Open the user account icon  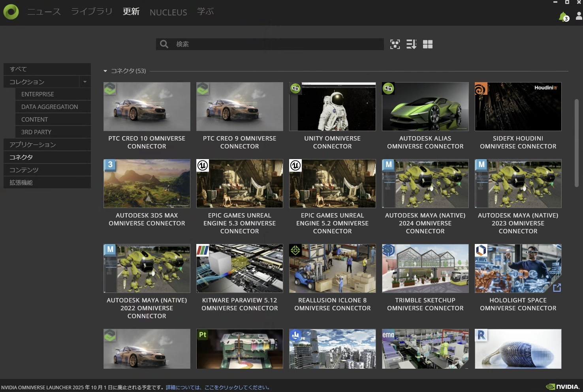pos(579,16)
